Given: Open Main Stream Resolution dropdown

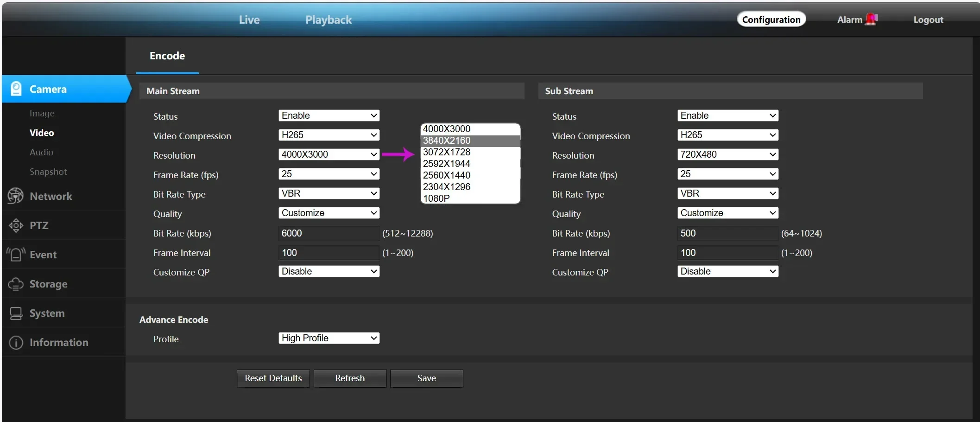Looking at the screenshot, I should tap(329, 154).
